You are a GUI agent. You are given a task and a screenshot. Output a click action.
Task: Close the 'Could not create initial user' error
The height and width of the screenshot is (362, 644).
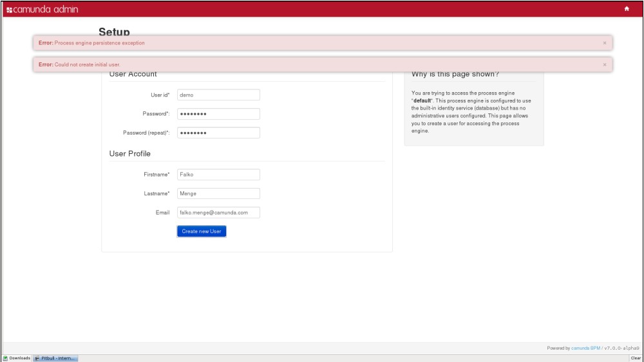604,65
